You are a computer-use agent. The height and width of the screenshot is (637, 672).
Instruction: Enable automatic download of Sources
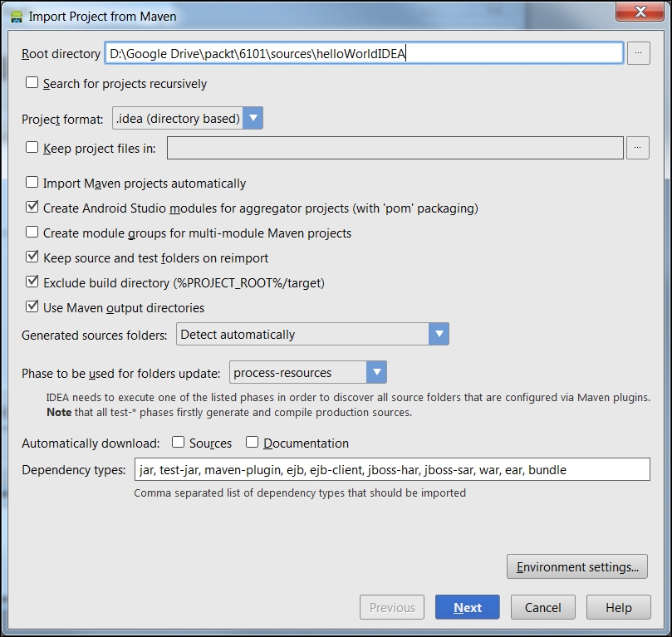[x=179, y=443]
